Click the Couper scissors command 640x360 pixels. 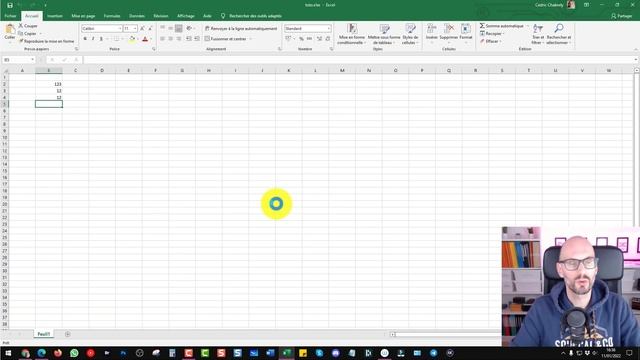coord(28,26)
